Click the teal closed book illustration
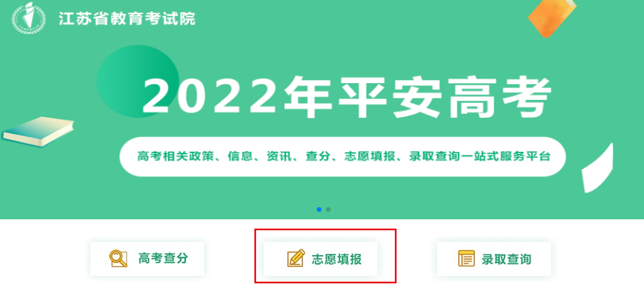This screenshot has width=644, height=288. (x=38, y=132)
